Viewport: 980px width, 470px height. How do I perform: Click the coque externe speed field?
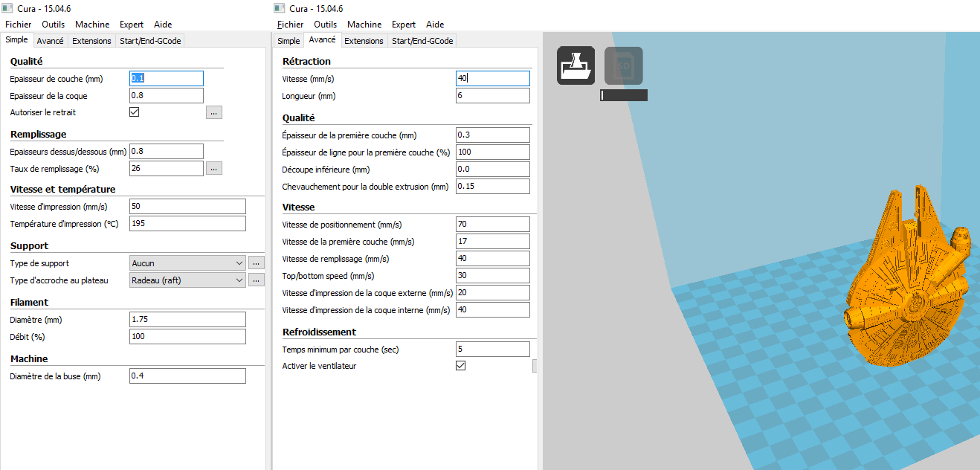click(492, 292)
